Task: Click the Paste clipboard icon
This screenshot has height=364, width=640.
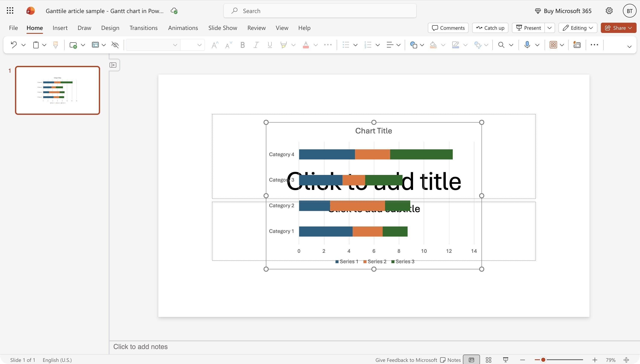Action: tap(36, 45)
